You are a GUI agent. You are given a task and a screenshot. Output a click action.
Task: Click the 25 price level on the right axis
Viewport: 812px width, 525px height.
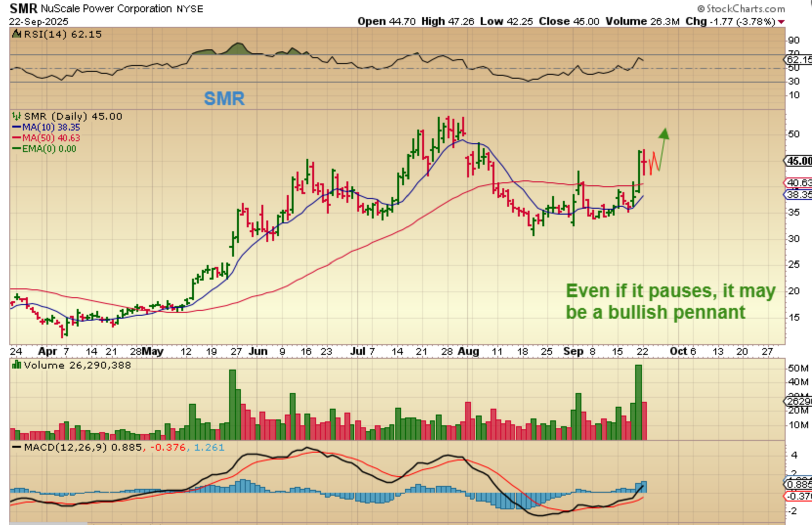click(793, 264)
